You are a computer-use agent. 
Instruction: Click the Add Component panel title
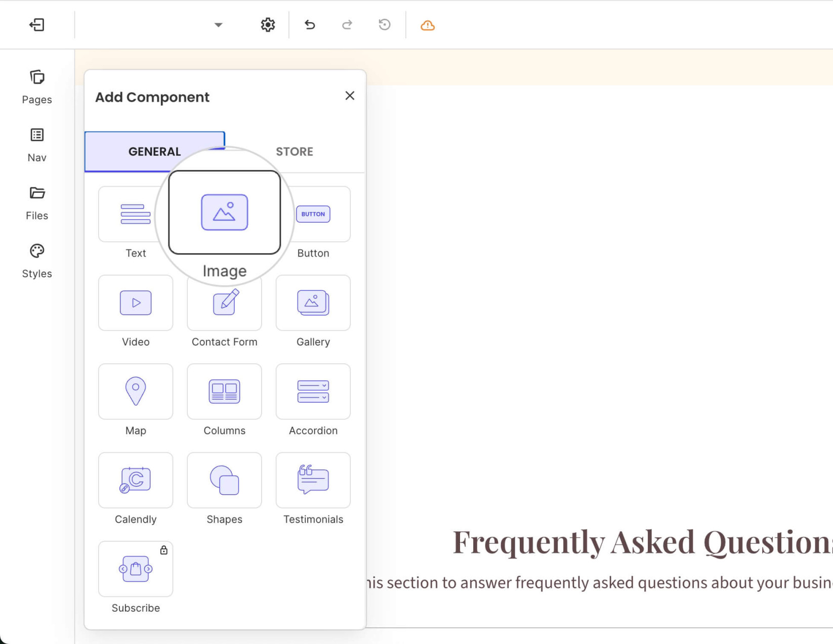coord(152,97)
